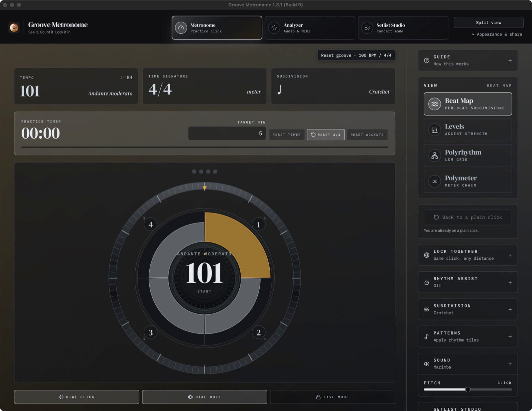The image size is (532, 411).
Task: Click the Target Min input field
Action: 227,133
